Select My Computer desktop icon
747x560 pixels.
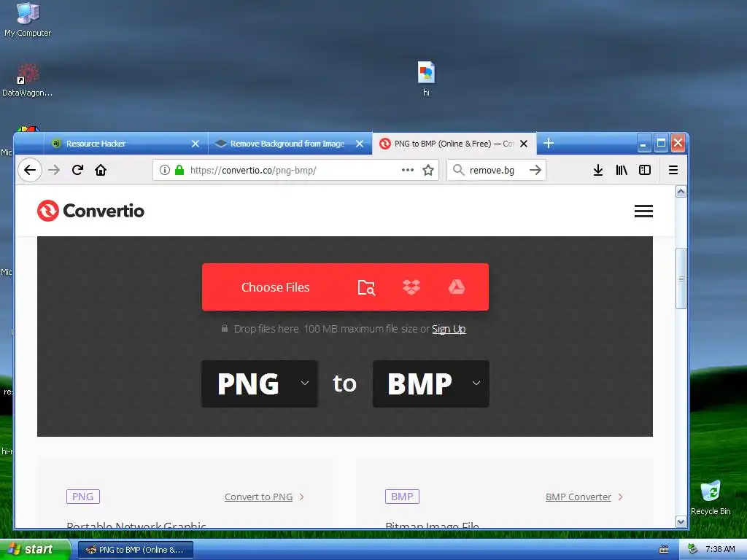click(x=28, y=20)
